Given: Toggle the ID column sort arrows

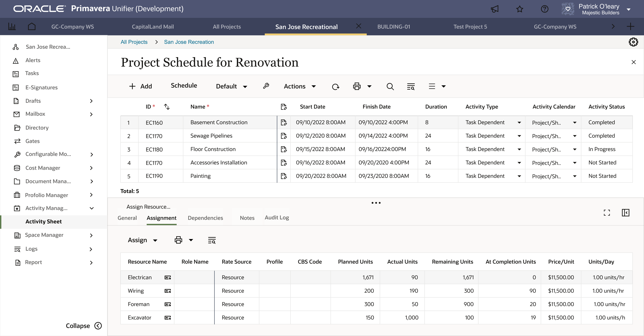Looking at the screenshot, I should coord(167,107).
